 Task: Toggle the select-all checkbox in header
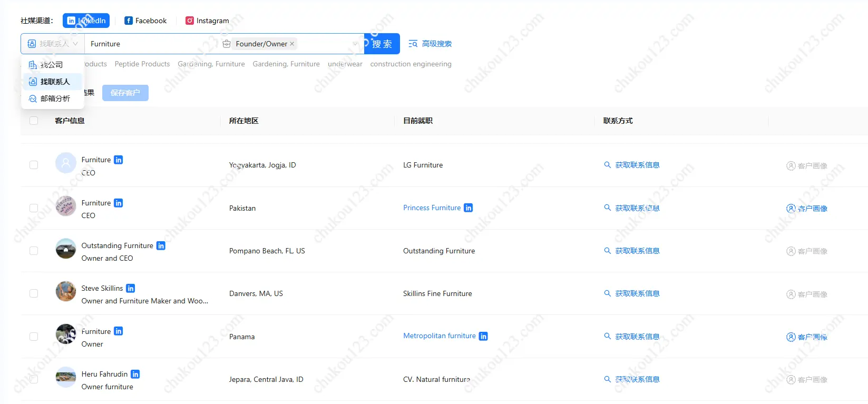tap(34, 121)
